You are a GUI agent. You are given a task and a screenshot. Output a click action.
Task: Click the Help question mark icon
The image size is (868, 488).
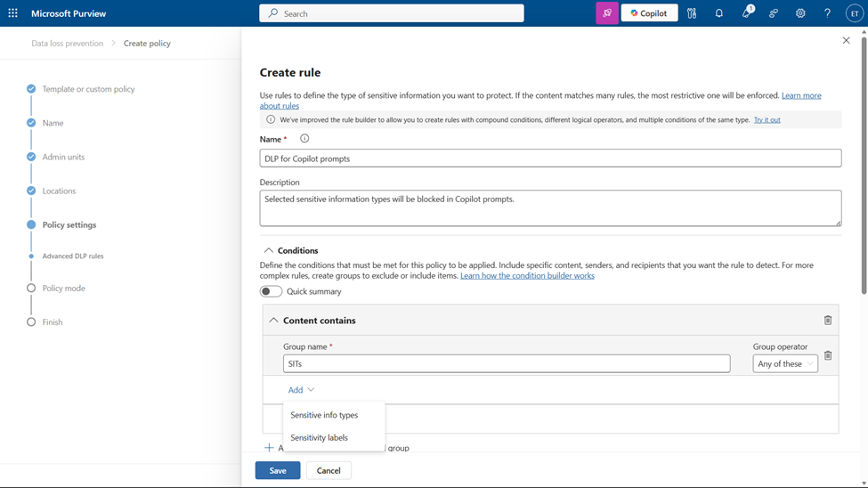(x=827, y=13)
